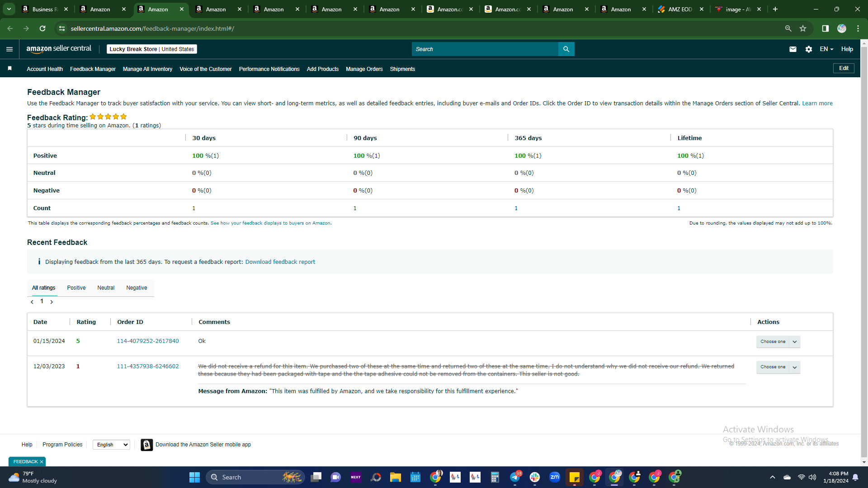The image size is (868, 488).
Task: Open Add Products menu item
Action: click(323, 69)
